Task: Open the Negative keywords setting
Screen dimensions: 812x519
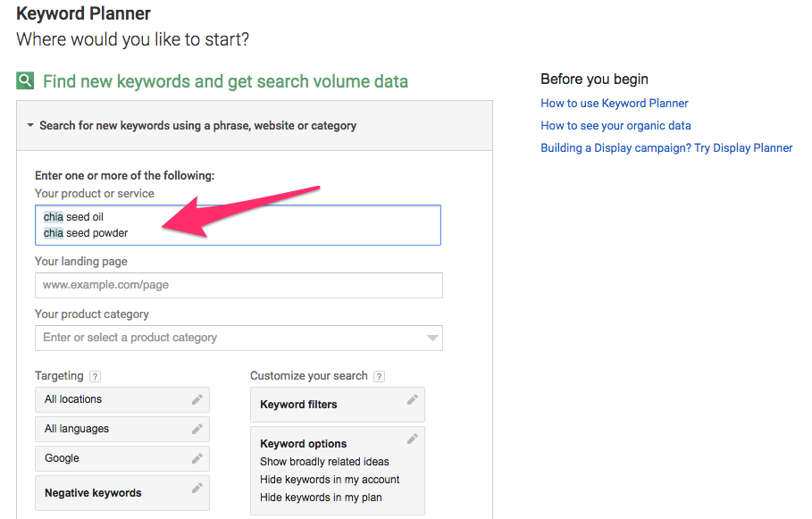Action: 93,493
